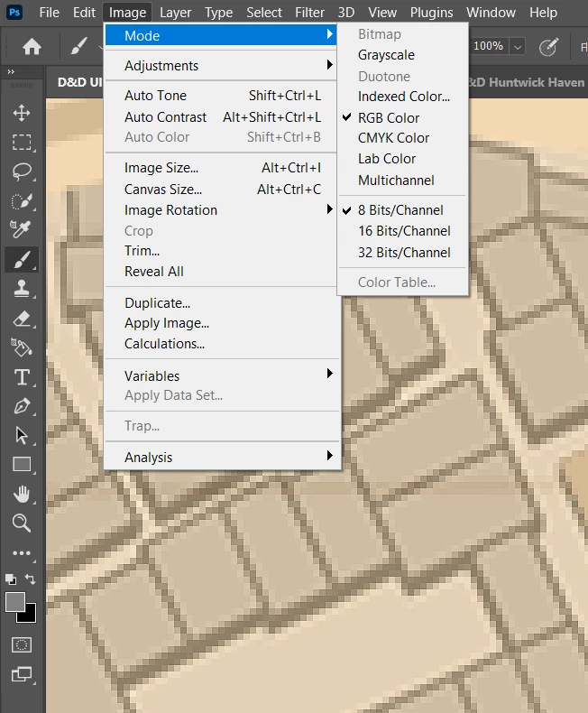Screen dimensions: 588x713
Task: Switch to the D&D Huntwick Haven document tab
Action: [527, 82]
